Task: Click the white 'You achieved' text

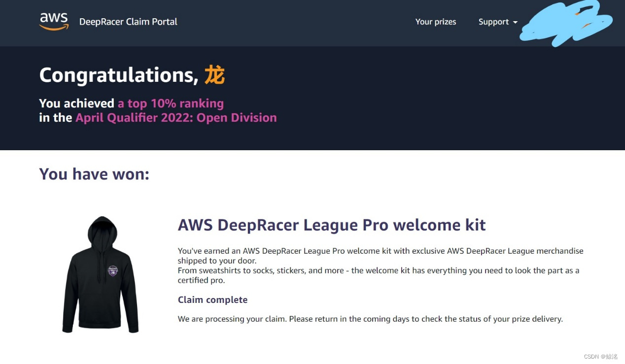Action: pos(76,103)
